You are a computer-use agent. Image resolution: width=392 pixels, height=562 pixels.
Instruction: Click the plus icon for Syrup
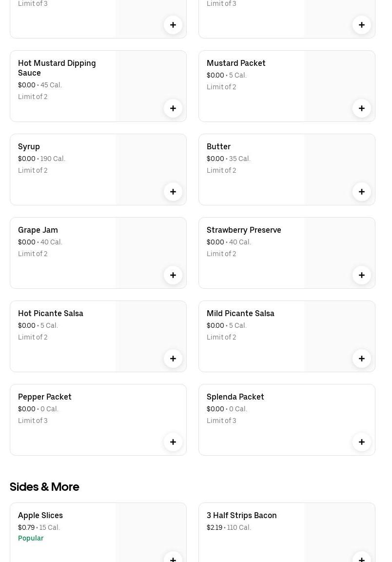(x=173, y=192)
